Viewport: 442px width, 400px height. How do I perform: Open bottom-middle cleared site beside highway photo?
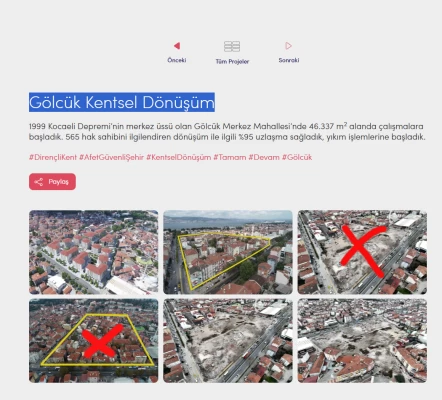pos(228,341)
